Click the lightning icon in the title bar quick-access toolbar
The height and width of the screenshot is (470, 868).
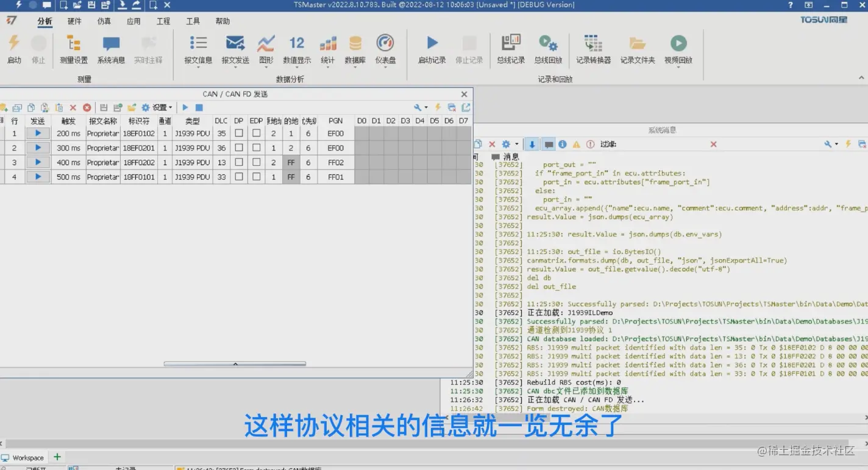coord(19,5)
